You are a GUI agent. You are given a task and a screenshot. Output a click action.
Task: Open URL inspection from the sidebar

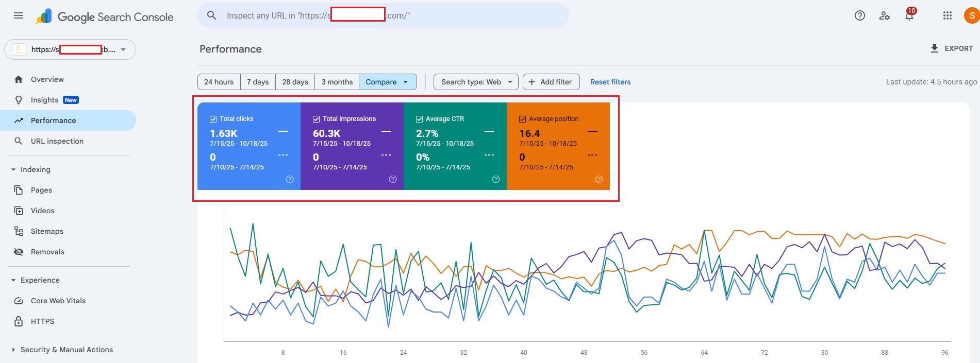pos(57,141)
